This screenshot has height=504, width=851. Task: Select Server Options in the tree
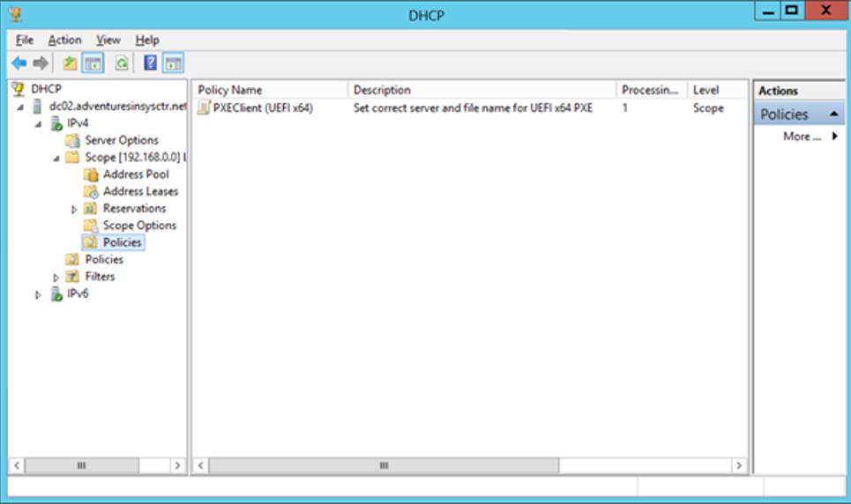click(x=122, y=140)
